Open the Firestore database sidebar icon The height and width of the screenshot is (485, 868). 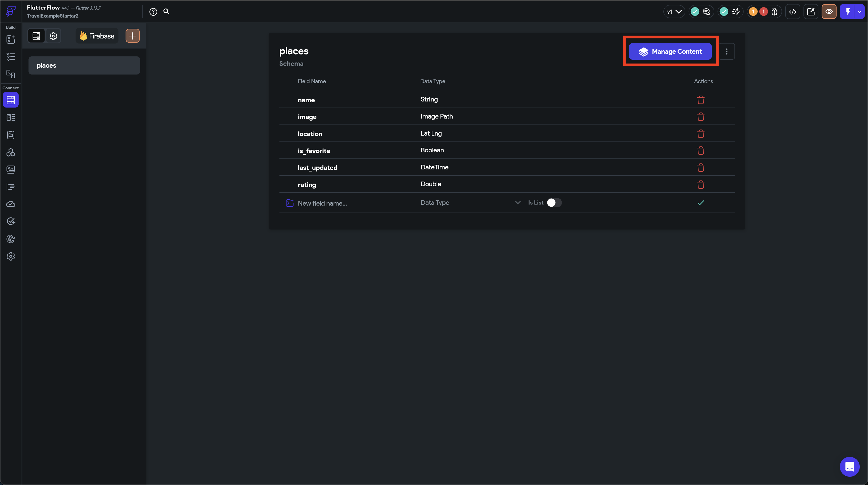(11, 100)
